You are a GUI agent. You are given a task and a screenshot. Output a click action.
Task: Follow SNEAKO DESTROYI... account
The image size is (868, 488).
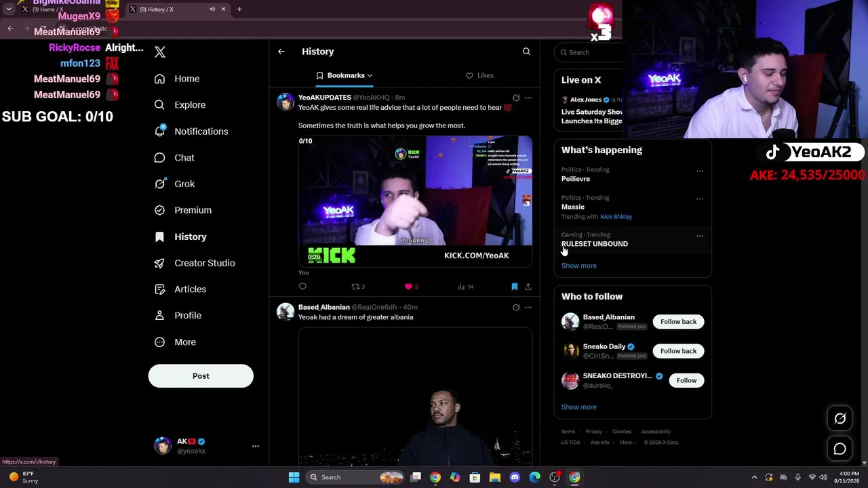point(686,380)
